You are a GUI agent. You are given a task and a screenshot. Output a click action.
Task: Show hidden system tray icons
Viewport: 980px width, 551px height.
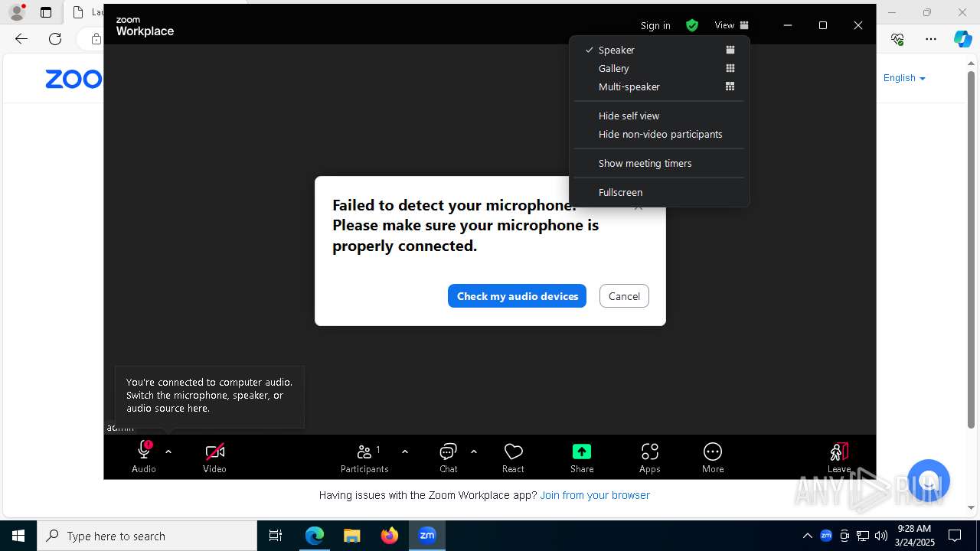click(x=807, y=536)
